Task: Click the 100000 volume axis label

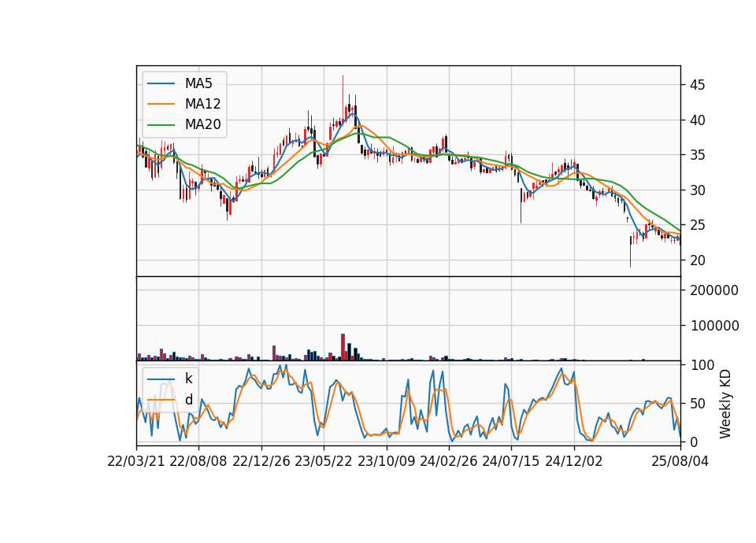Action: point(714,326)
